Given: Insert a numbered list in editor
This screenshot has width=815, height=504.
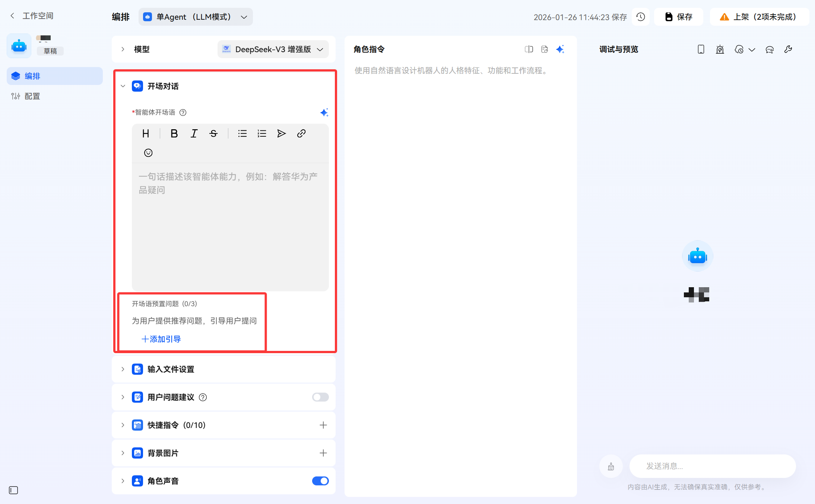Looking at the screenshot, I should (x=262, y=133).
